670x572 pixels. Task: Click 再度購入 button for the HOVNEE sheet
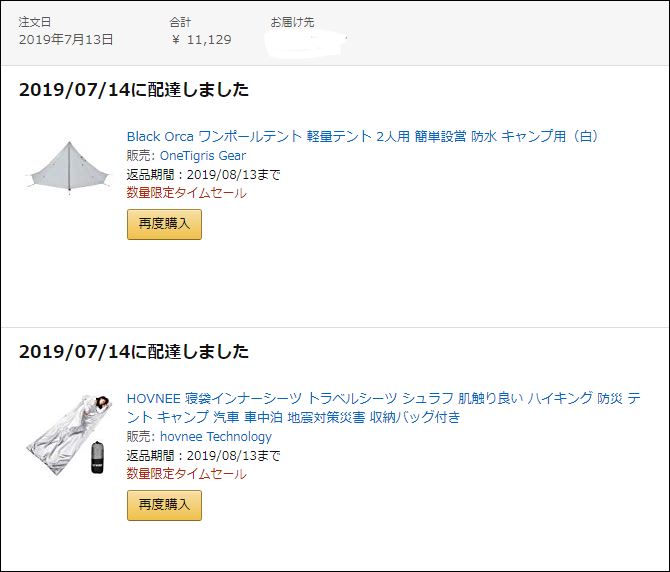[164, 505]
